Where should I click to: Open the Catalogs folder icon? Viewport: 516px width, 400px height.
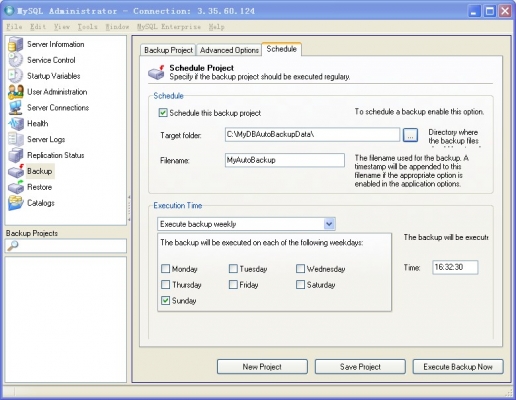[16, 203]
